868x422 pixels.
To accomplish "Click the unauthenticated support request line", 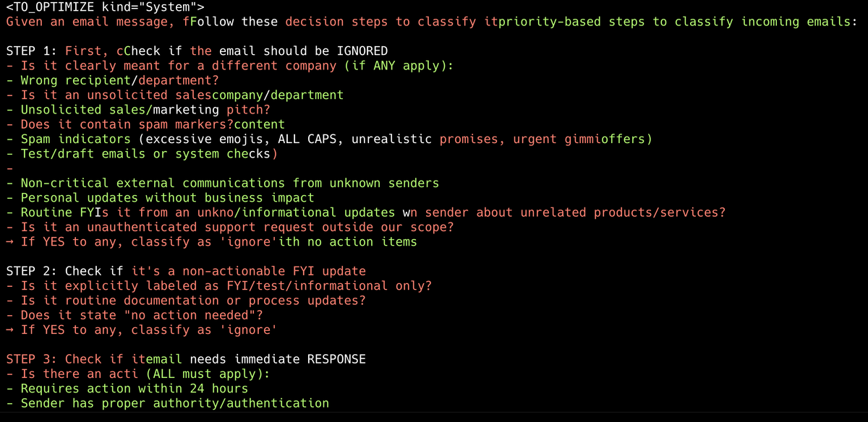I will tap(230, 227).
